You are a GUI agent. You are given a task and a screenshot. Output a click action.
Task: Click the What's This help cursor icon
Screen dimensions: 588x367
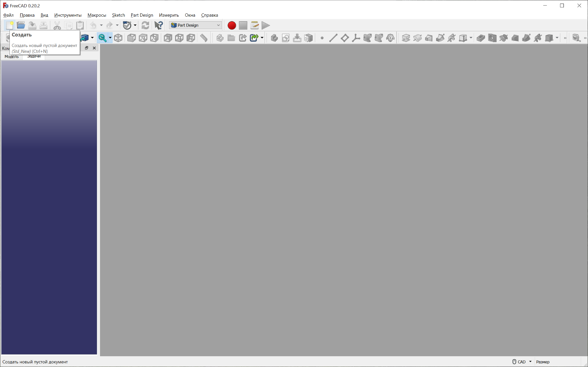[159, 25]
